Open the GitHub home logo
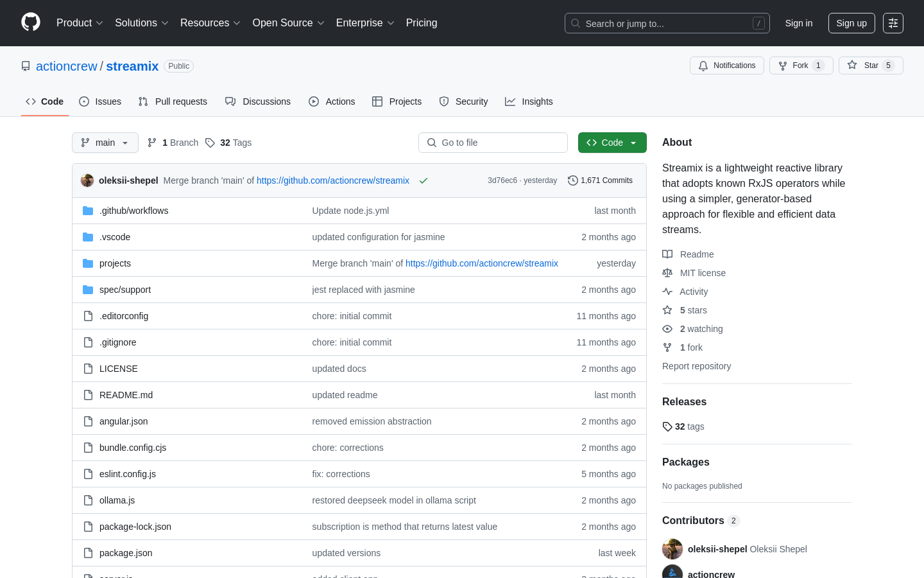The image size is (924, 578). click(31, 22)
